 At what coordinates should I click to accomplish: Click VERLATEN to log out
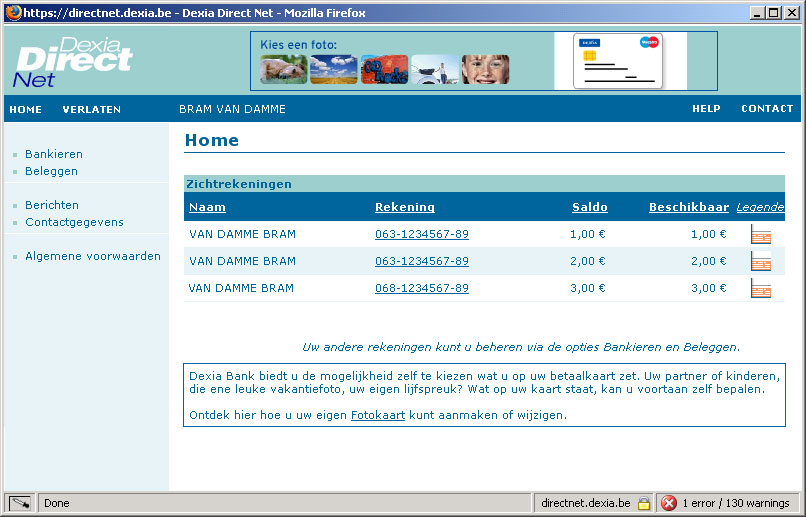(91, 109)
